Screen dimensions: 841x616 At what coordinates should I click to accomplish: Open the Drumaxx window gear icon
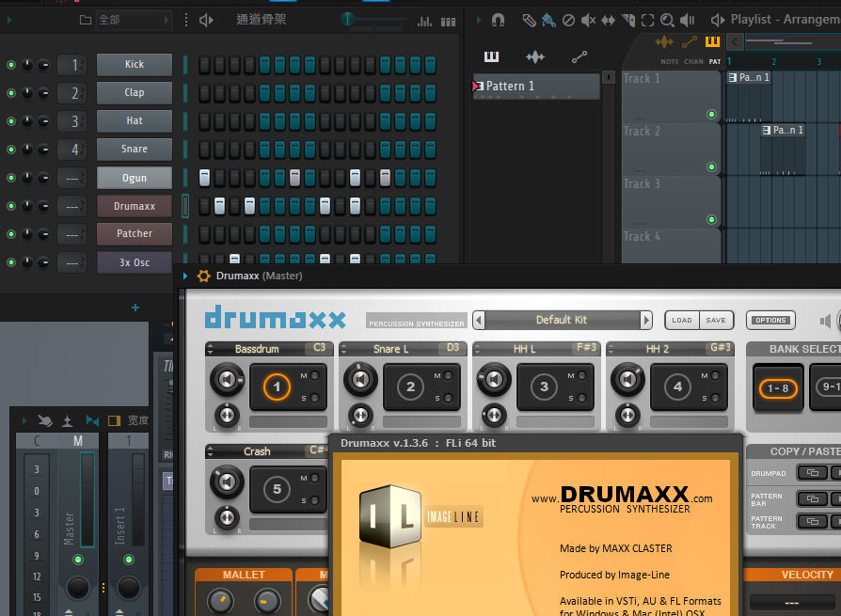(204, 276)
